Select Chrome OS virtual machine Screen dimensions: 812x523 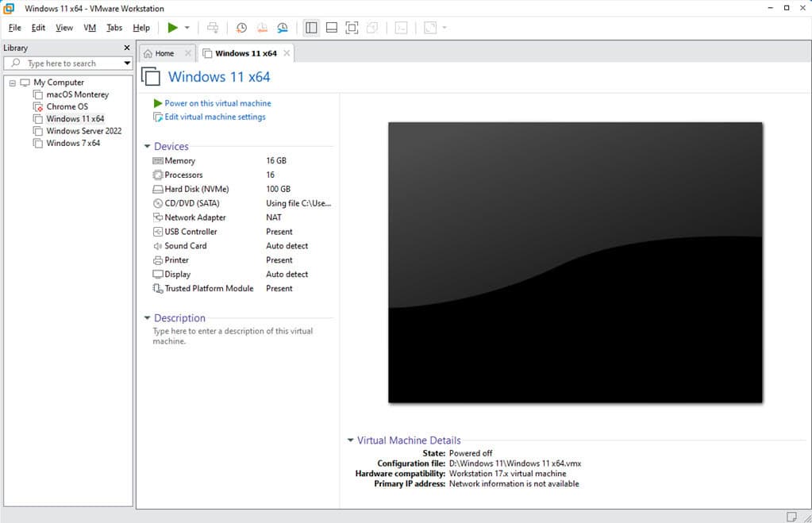[67, 106]
